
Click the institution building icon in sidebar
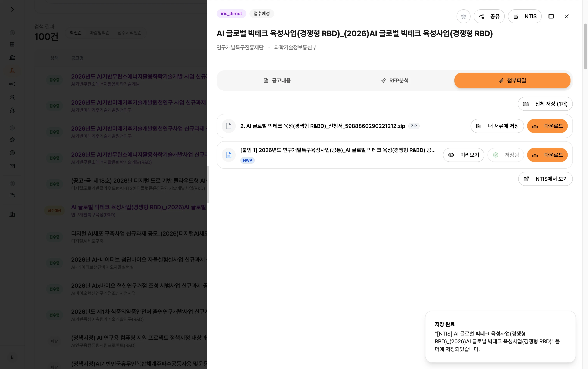[x=12, y=58]
